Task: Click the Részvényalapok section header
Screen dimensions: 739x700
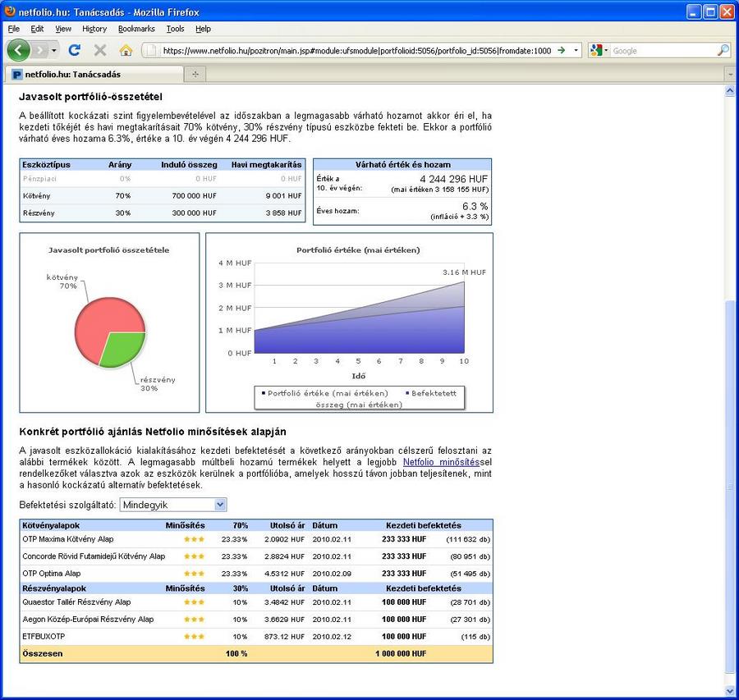Action: point(54,588)
